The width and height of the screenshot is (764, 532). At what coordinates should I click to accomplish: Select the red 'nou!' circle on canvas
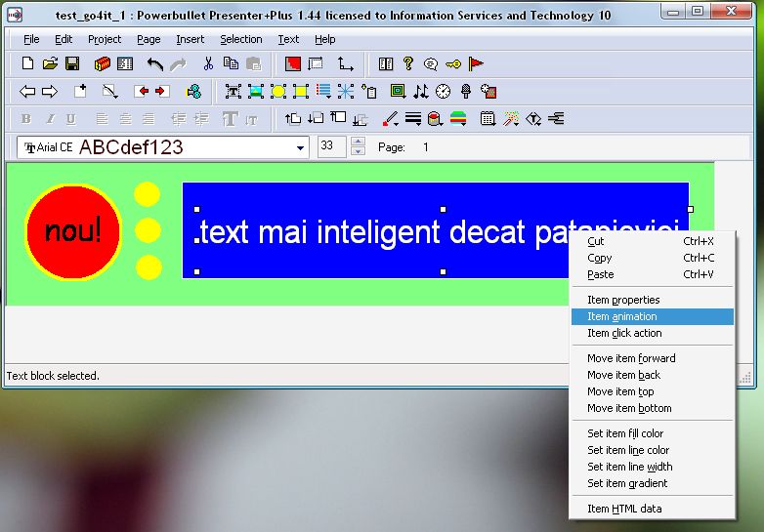(x=73, y=231)
